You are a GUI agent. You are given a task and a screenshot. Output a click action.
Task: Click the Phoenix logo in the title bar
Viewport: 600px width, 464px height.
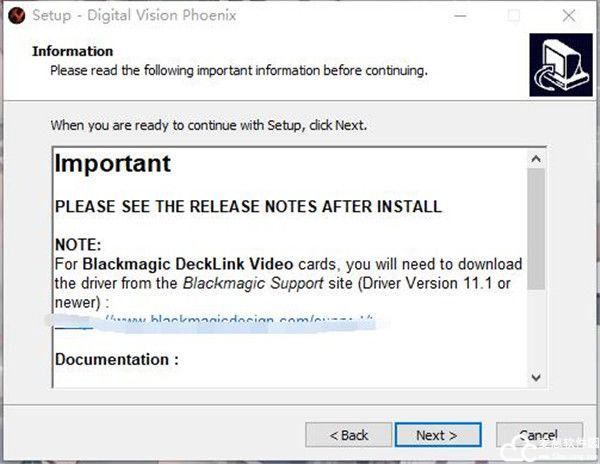pyautogui.click(x=15, y=15)
